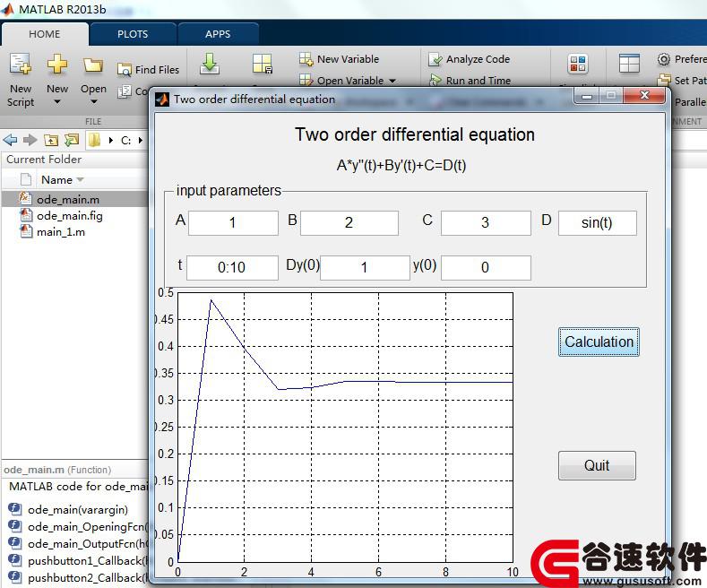Click the browse for folder icon
Viewport: 707px width, 588px height.
[x=72, y=140]
